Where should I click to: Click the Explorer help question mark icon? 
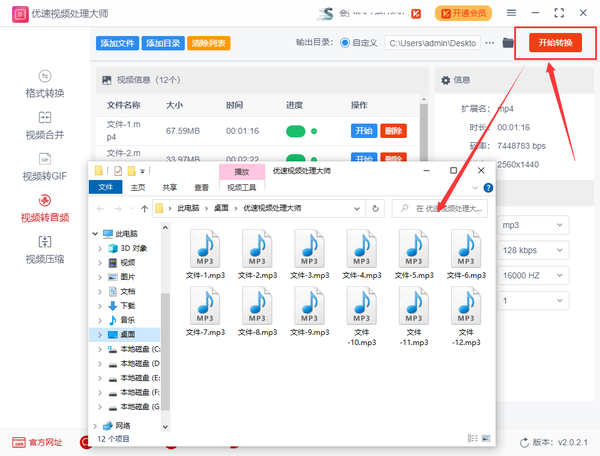[488, 188]
